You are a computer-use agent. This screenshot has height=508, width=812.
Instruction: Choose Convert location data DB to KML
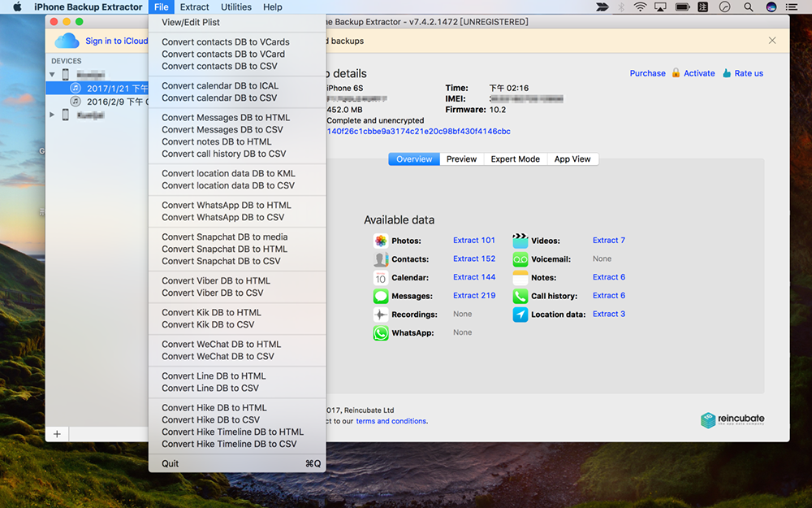(x=237, y=173)
